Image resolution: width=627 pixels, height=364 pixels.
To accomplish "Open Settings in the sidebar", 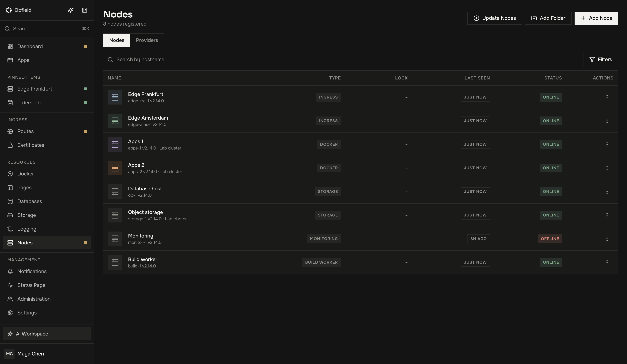I will pos(47,313).
